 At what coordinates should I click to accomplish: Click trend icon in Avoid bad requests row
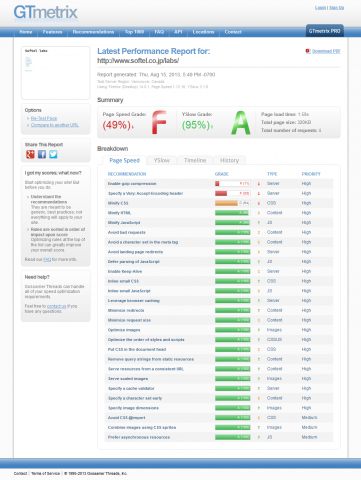[x=259, y=232]
